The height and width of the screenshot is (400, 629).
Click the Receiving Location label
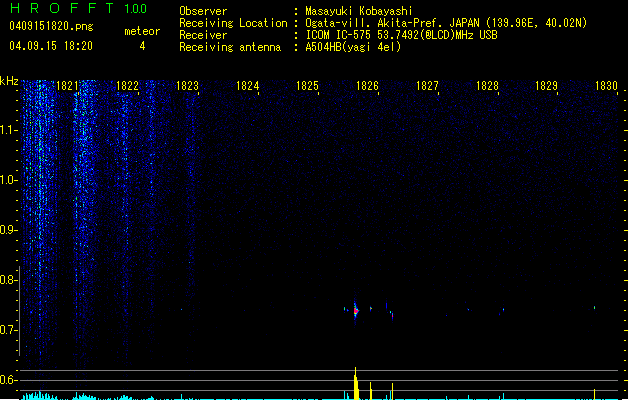[233, 23]
